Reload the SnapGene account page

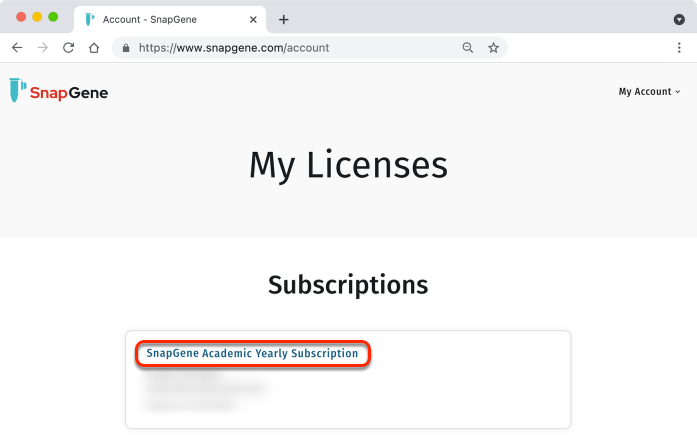pos(68,48)
